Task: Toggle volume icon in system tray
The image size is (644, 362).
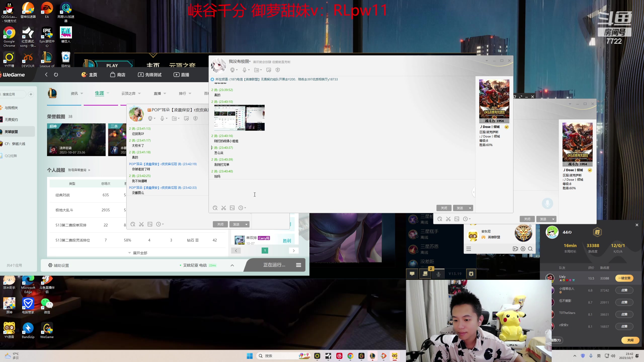Action: pyautogui.click(x=613, y=356)
